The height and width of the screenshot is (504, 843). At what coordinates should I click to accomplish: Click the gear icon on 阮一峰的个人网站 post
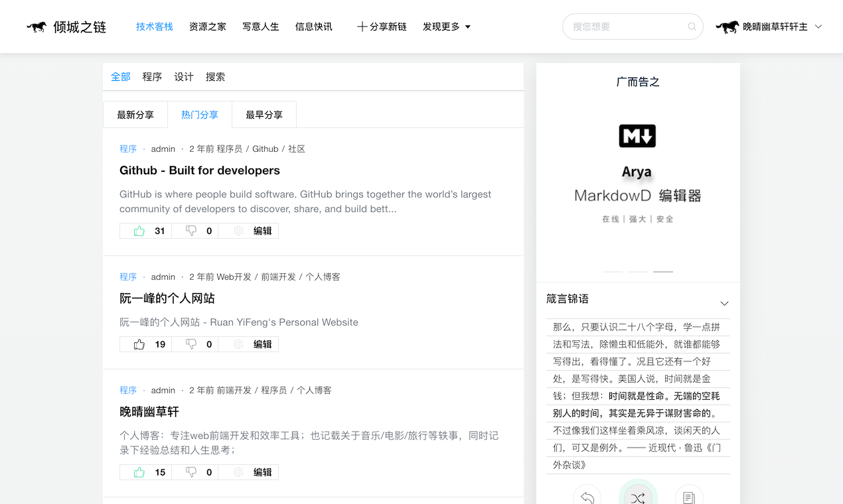click(238, 344)
